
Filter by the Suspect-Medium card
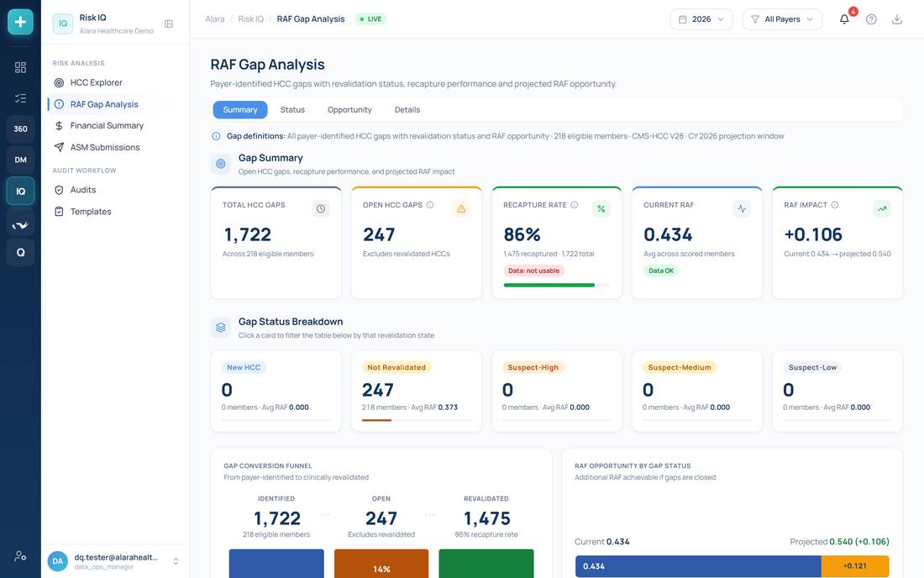696,391
